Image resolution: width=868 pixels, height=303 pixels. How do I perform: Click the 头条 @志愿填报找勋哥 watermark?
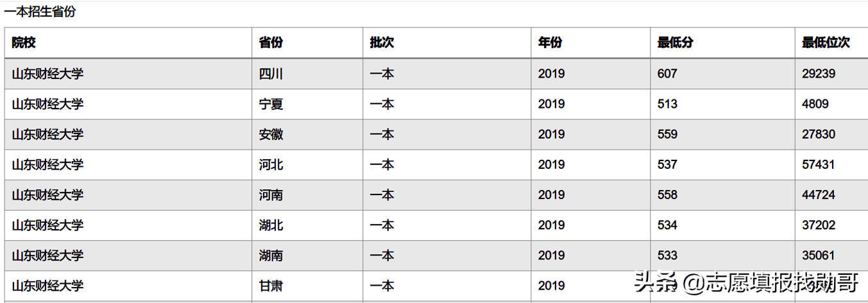tap(745, 282)
